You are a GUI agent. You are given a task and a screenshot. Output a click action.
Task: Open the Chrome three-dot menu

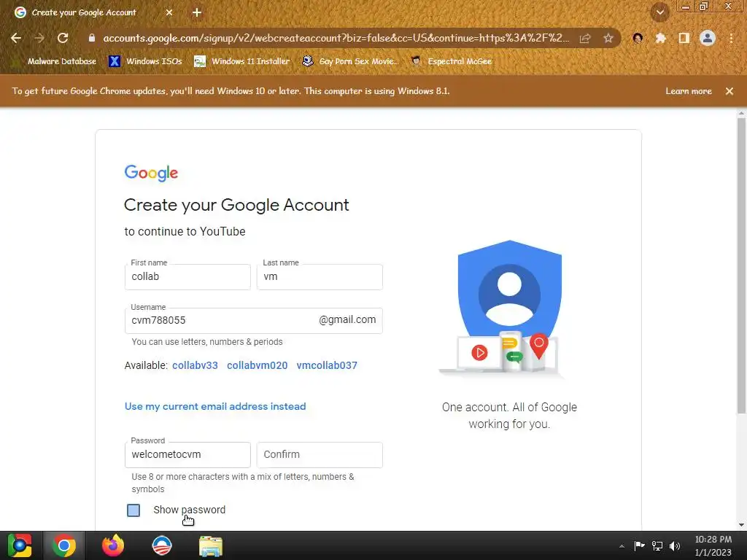[731, 38]
